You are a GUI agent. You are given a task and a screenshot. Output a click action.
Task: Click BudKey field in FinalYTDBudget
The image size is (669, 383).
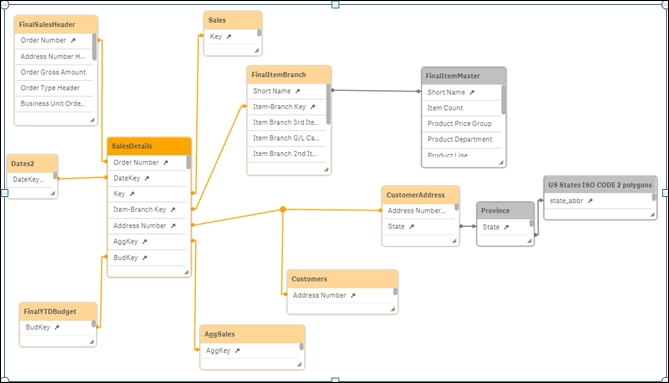coord(56,328)
